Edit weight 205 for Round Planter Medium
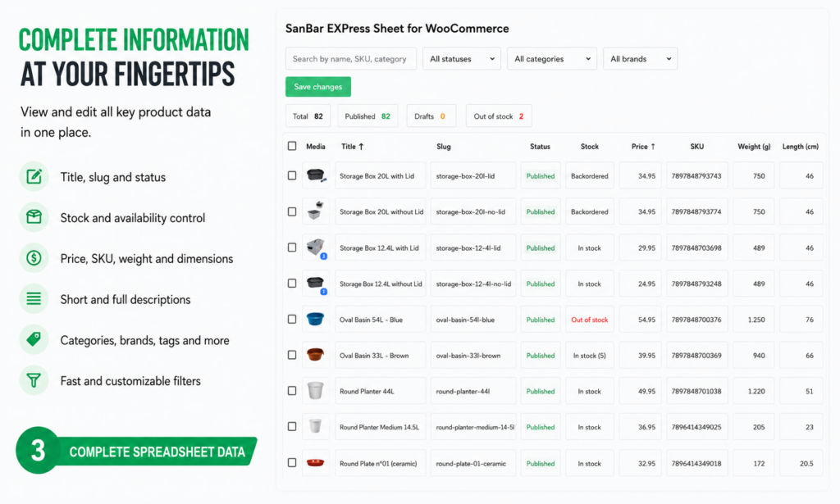 (754, 427)
